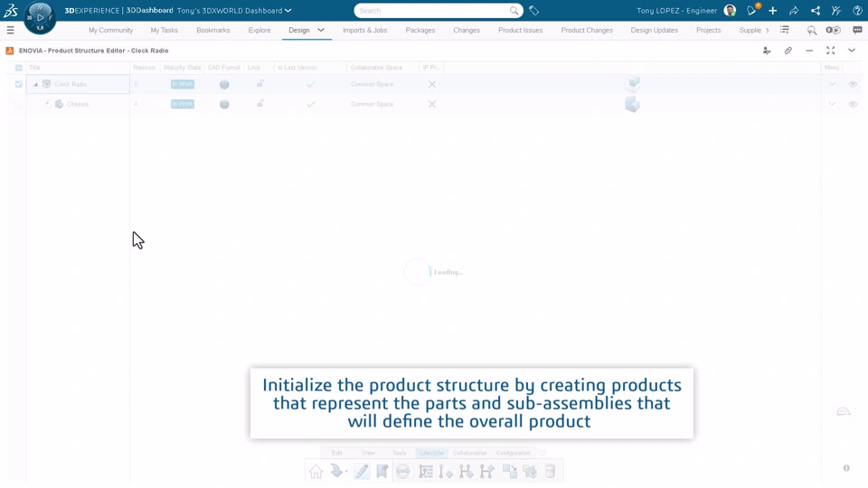Image resolution: width=868 pixels, height=488 pixels.
Task: Click the Share arrow icon
Action: click(794, 11)
